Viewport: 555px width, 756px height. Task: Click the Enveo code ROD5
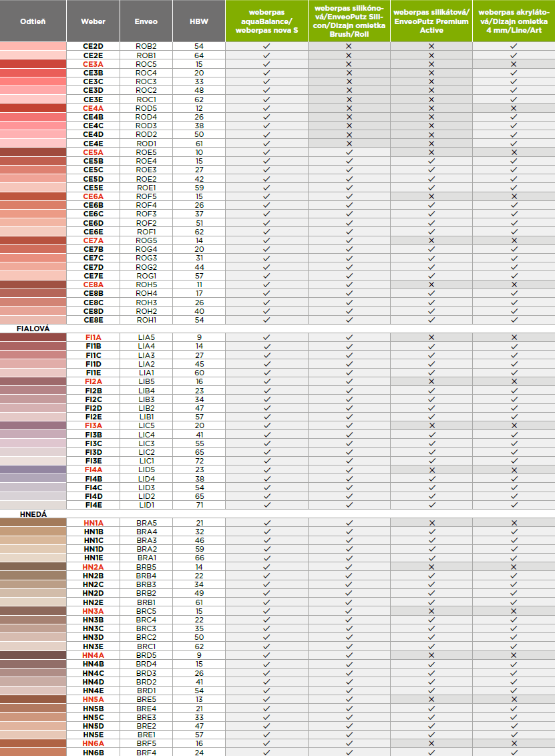[146, 108]
